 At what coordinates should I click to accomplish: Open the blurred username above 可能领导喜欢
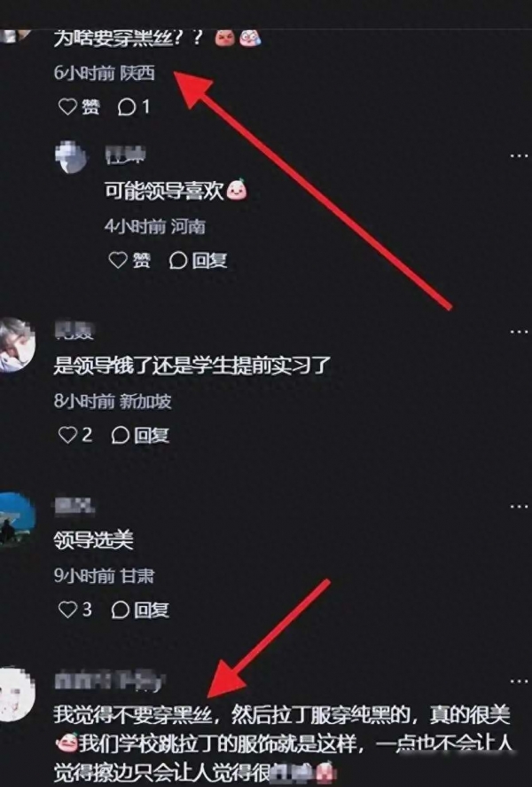pyautogui.click(x=125, y=154)
